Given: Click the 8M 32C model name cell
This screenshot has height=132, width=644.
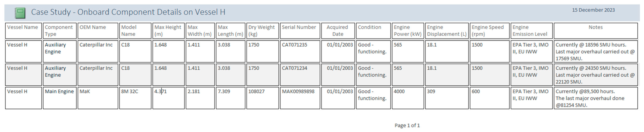Looking at the screenshot, I should [x=135, y=98].
